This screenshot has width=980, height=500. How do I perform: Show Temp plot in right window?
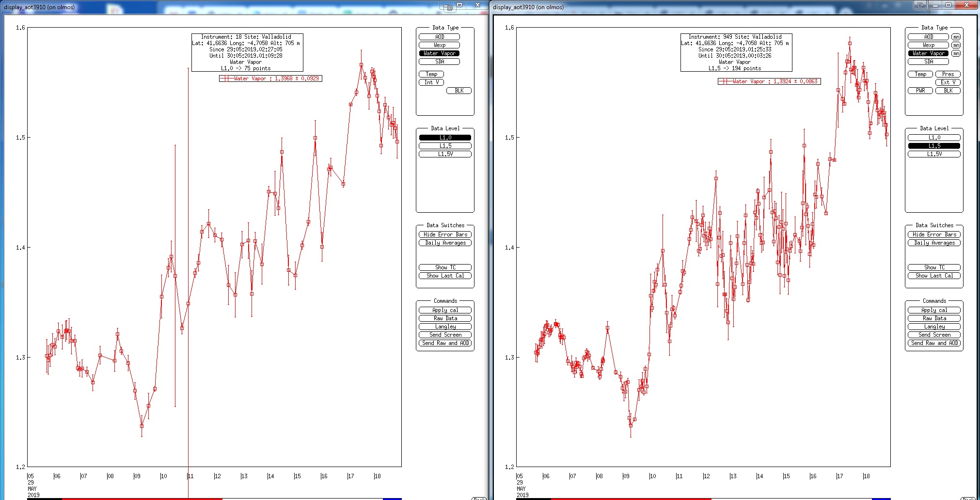point(920,74)
